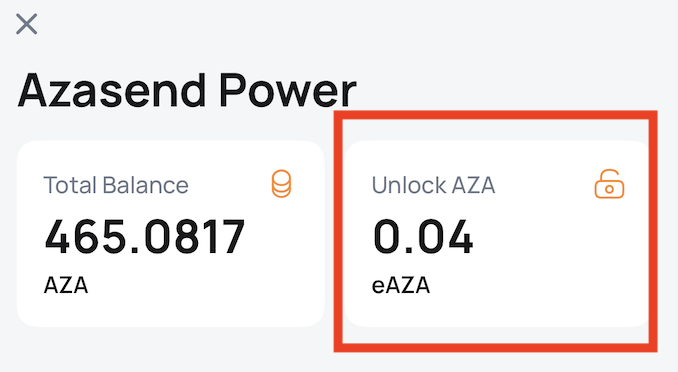Click the word Power in the title
Screen dimensions: 678x372
point(288,91)
